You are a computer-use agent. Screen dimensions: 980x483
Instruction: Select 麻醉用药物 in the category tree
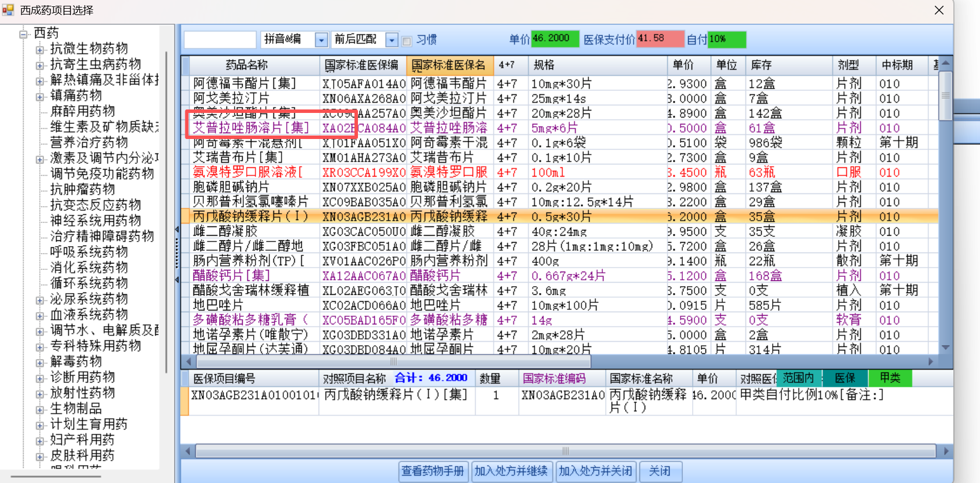click(82, 111)
